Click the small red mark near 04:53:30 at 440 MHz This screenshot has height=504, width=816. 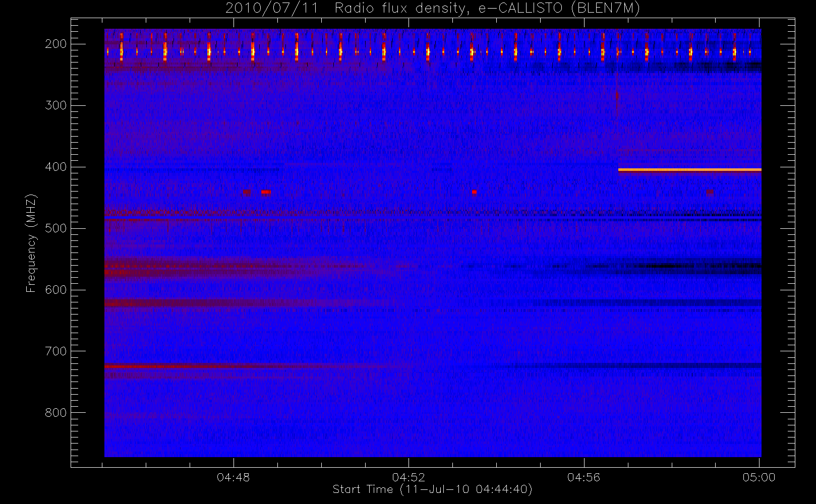coord(474,192)
